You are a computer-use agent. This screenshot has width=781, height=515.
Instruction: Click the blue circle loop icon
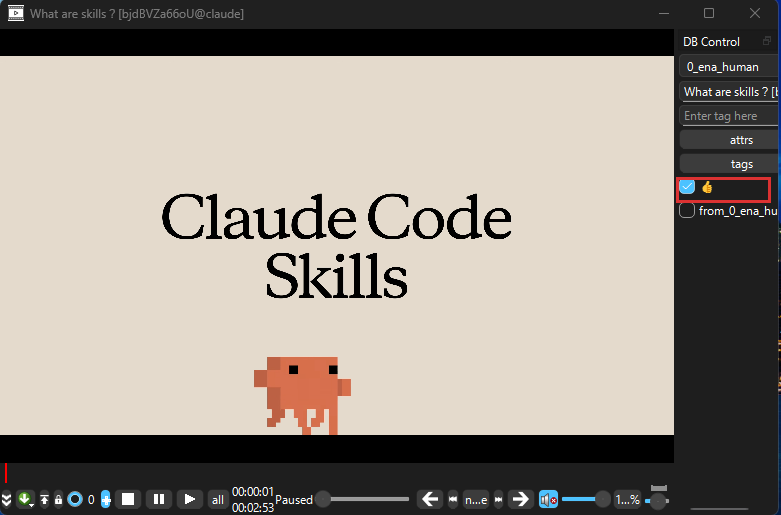[74, 499]
